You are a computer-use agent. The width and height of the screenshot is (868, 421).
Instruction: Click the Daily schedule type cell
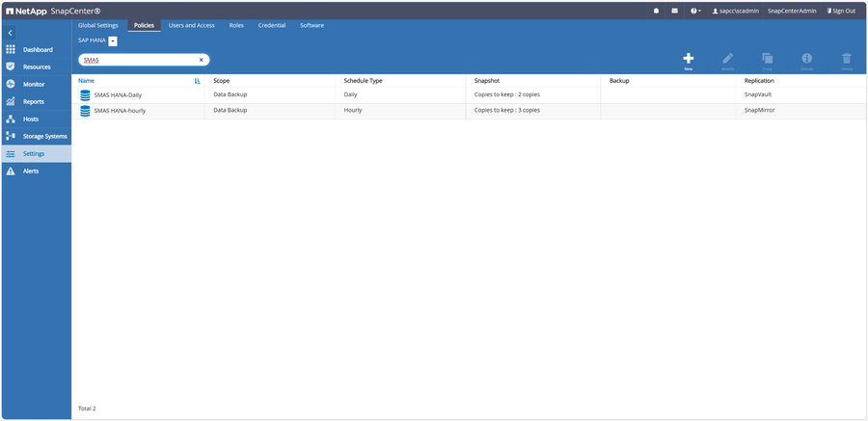pyautogui.click(x=350, y=94)
